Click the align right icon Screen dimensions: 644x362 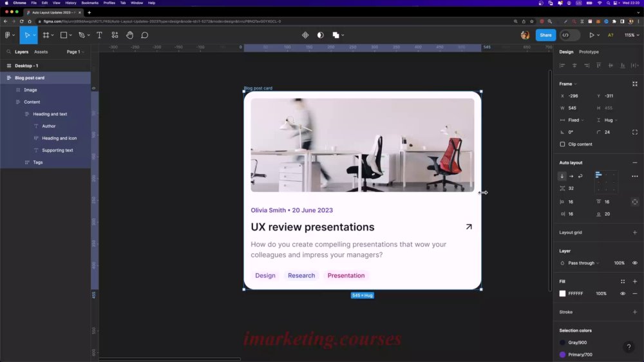[x=587, y=65]
